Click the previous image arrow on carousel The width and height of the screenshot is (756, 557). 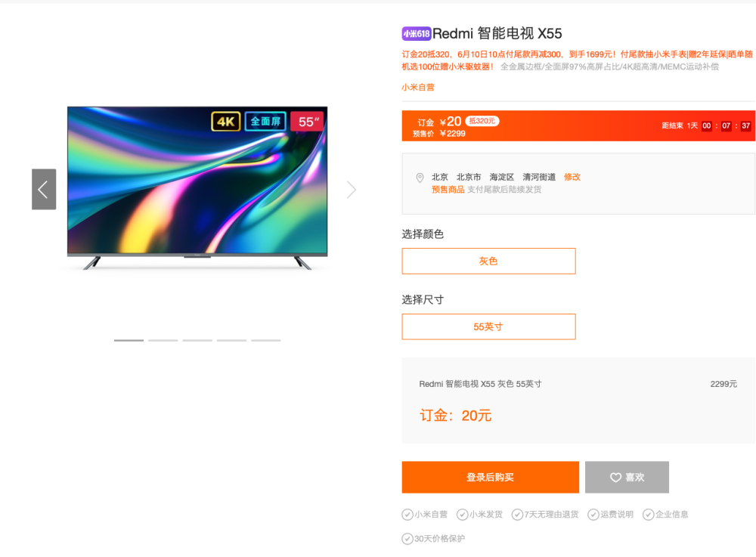click(44, 190)
